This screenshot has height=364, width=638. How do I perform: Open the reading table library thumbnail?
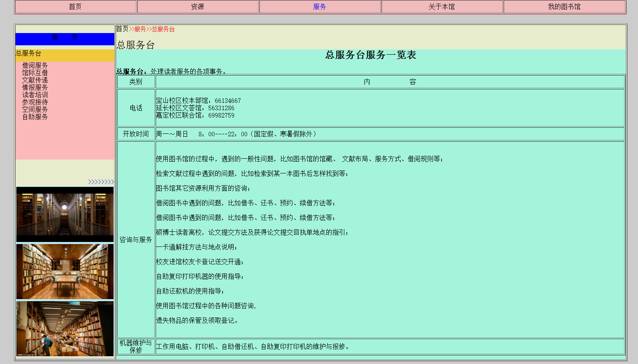coord(65,272)
